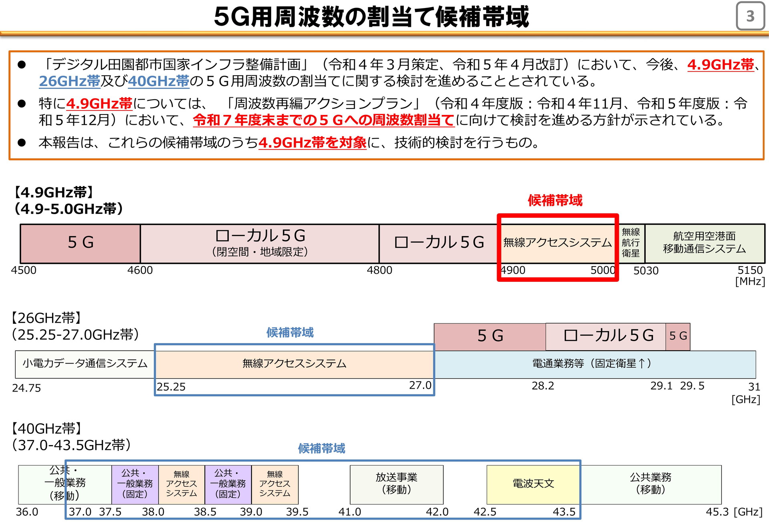769x532 pixels.
Task: Click the page number 3 badge
Action: tap(750, 16)
